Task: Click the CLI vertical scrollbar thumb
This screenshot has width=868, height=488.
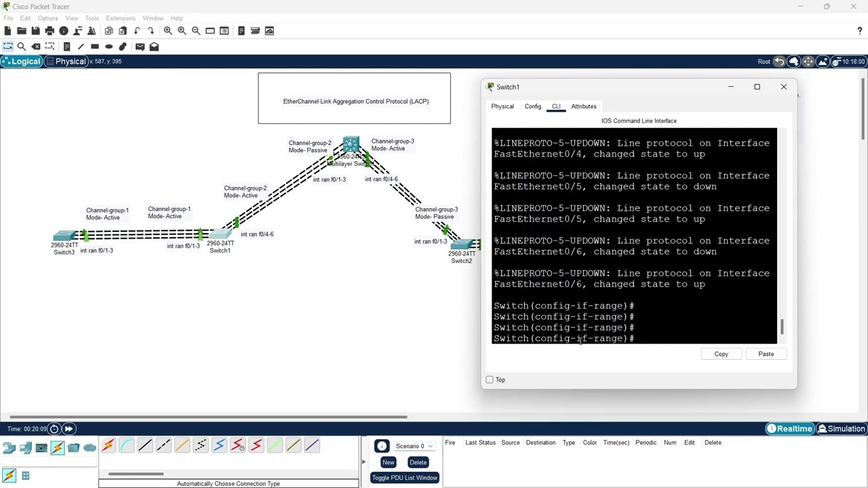Action: pyautogui.click(x=782, y=327)
